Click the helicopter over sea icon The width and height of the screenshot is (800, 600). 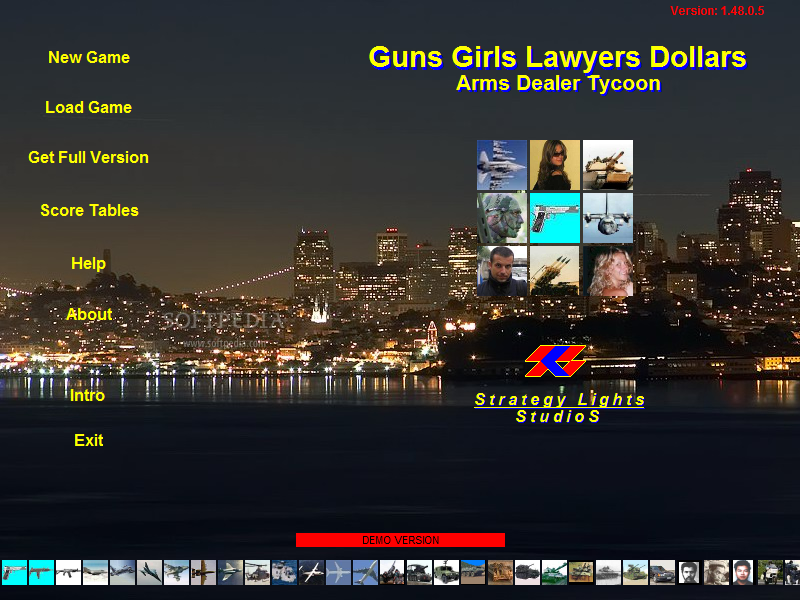pos(285,572)
